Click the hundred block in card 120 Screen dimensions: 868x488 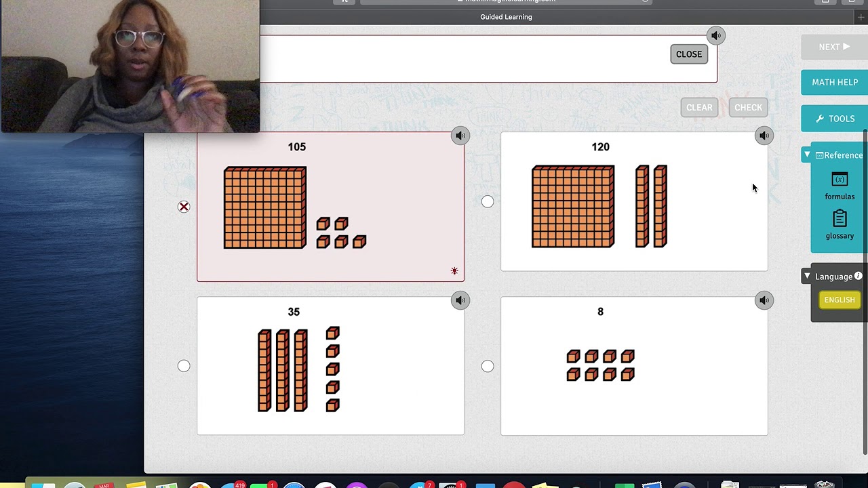pos(573,207)
